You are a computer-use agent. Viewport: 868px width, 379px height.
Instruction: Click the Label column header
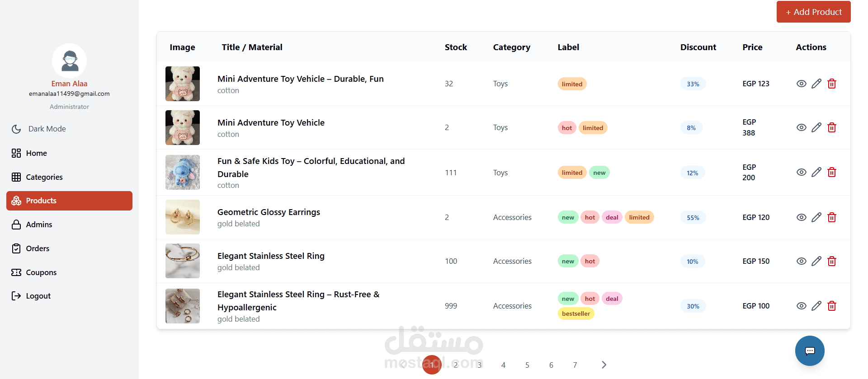568,47
